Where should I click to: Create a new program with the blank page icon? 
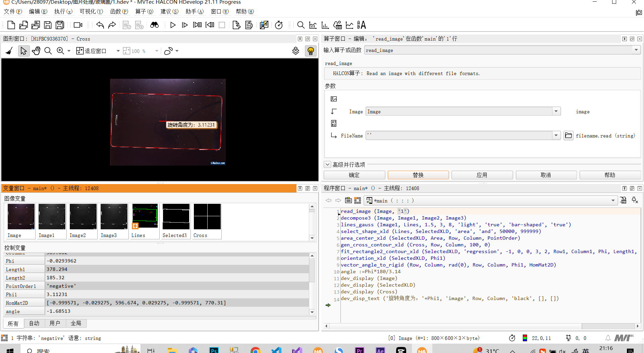click(x=11, y=25)
